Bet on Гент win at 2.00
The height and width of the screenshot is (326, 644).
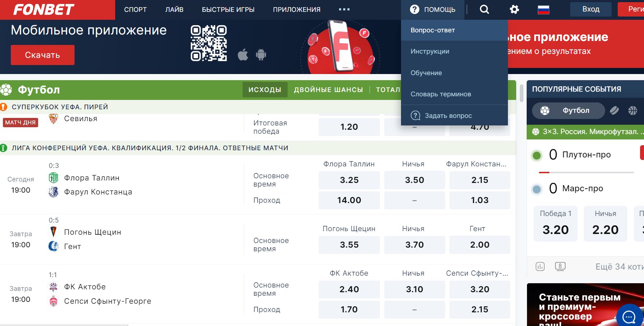480,245
